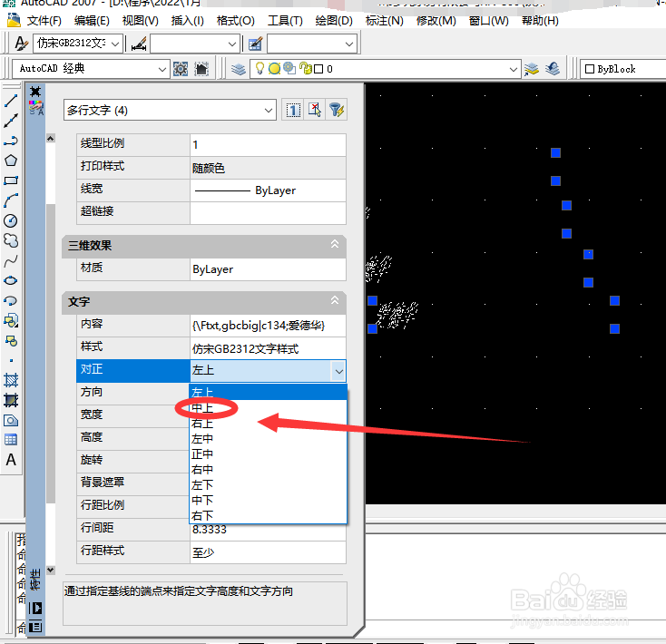The width and height of the screenshot is (666, 644).
Task: Select the Circle tool
Action: click(x=11, y=220)
